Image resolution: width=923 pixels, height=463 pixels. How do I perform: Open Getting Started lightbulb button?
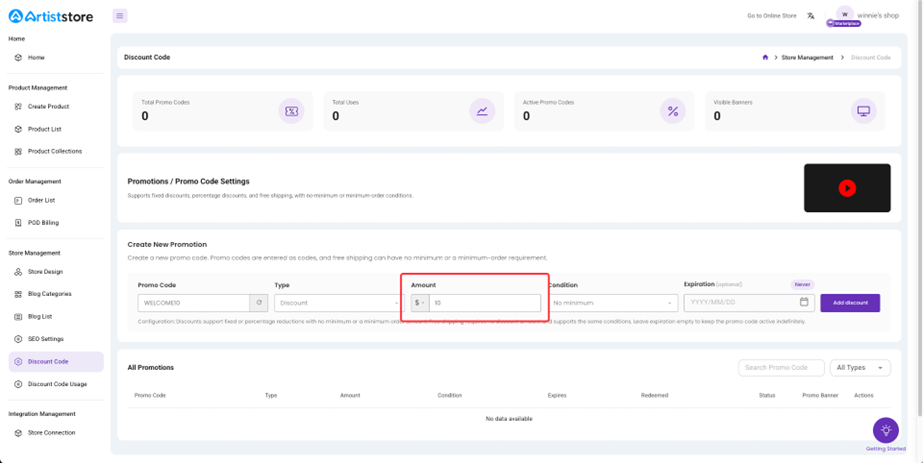(885, 430)
